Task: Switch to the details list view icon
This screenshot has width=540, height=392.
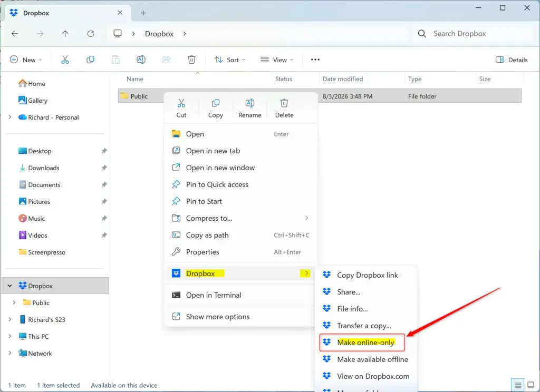Action: point(518,385)
